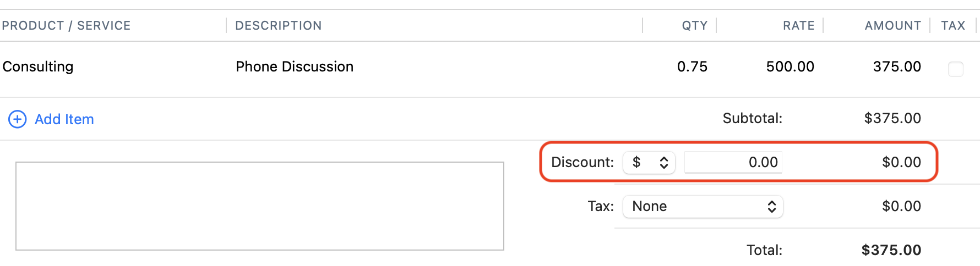This screenshot has width=980, height=266.
Task: Click the Tax column header
Action: point(953,26)
